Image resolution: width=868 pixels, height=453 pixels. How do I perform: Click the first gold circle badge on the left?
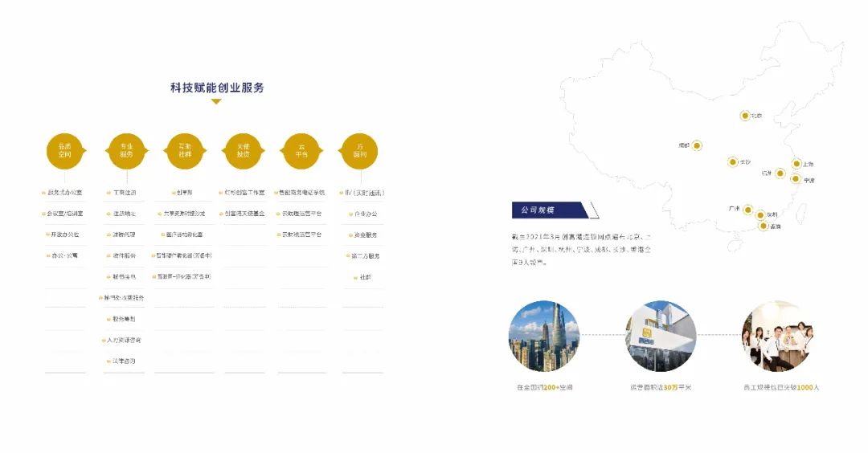pos(65,150)
